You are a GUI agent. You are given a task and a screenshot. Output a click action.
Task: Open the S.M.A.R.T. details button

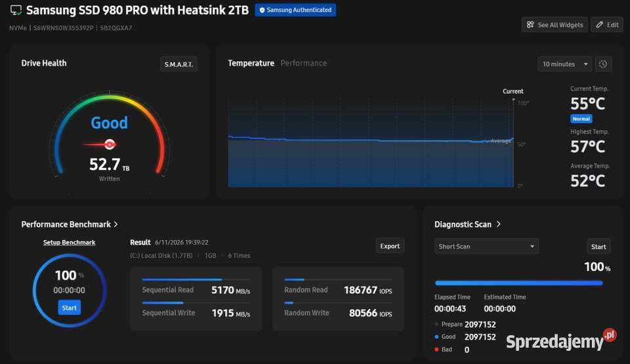tap(178, 64)
